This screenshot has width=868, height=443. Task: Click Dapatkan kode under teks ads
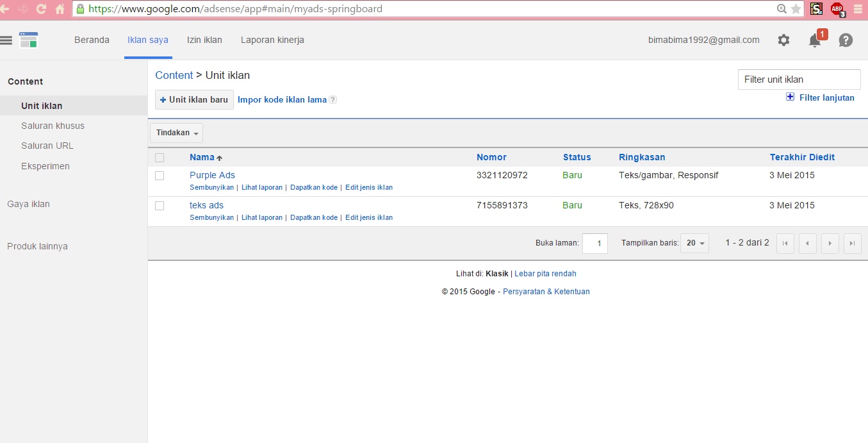tap(314, 218)
